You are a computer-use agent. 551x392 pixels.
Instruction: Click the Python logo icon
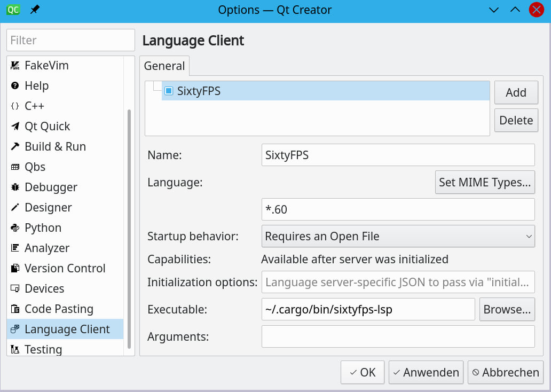pyautogui.click(x=15, y=228)
